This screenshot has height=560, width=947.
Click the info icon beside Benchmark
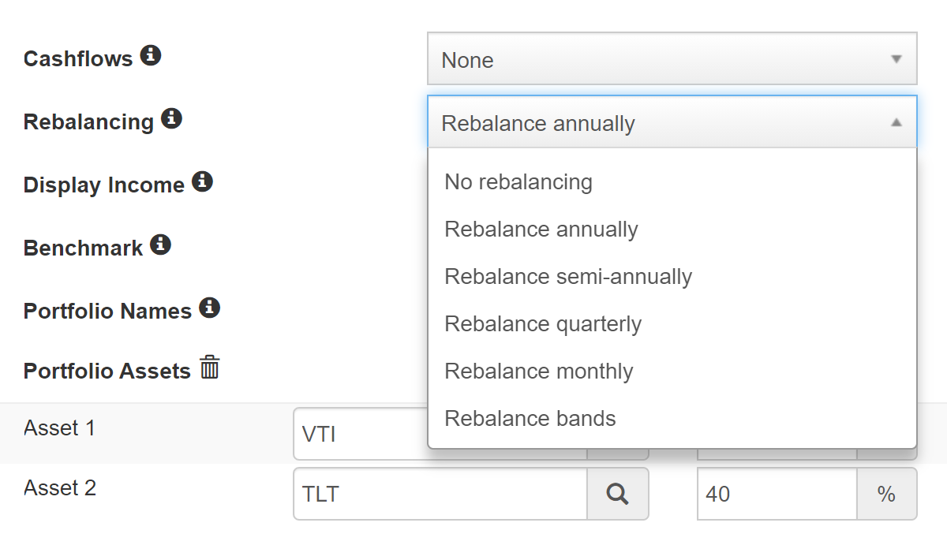(x=160, y=245)
